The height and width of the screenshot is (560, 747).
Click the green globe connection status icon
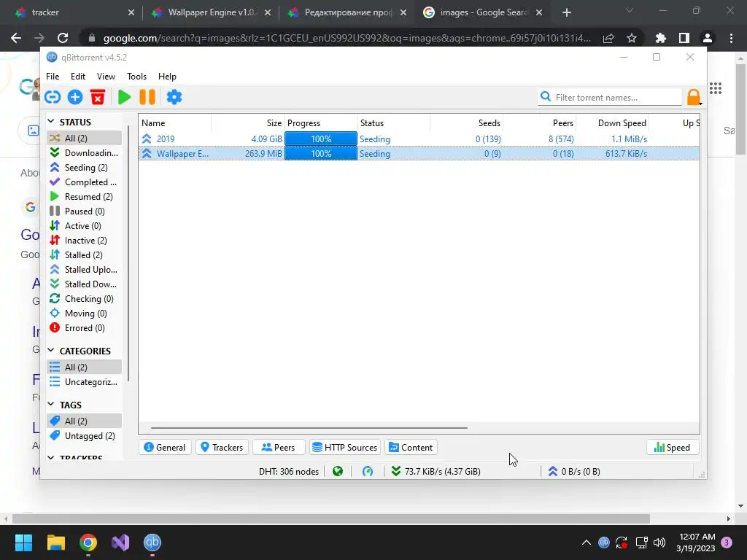tap(338, 472)
